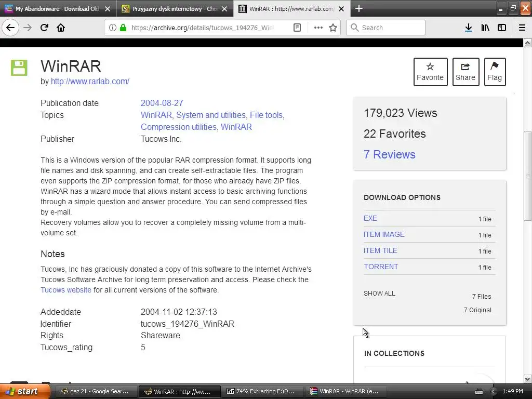
Task: Open the Compression utilities topic link
Action: [179, 127]
